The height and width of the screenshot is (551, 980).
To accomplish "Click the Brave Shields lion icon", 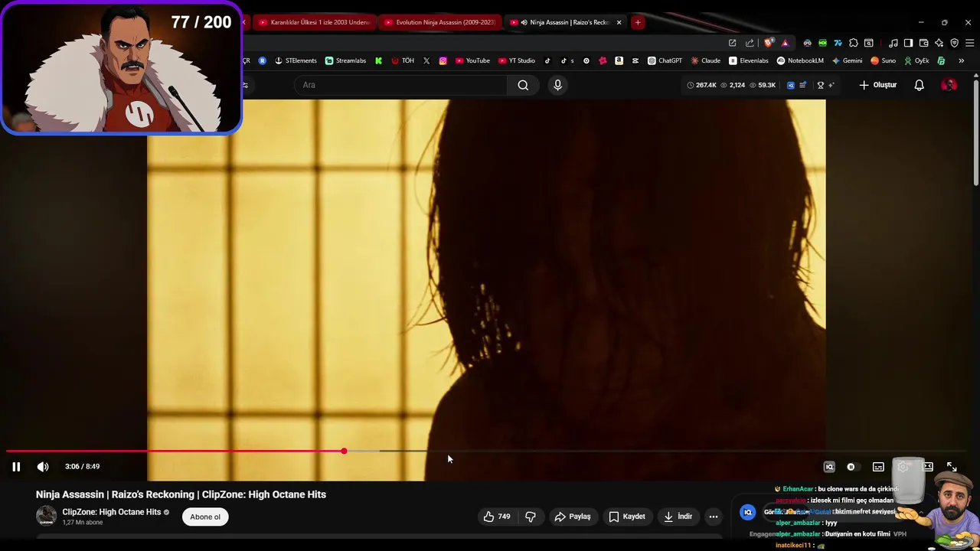I will pos(769,43).
